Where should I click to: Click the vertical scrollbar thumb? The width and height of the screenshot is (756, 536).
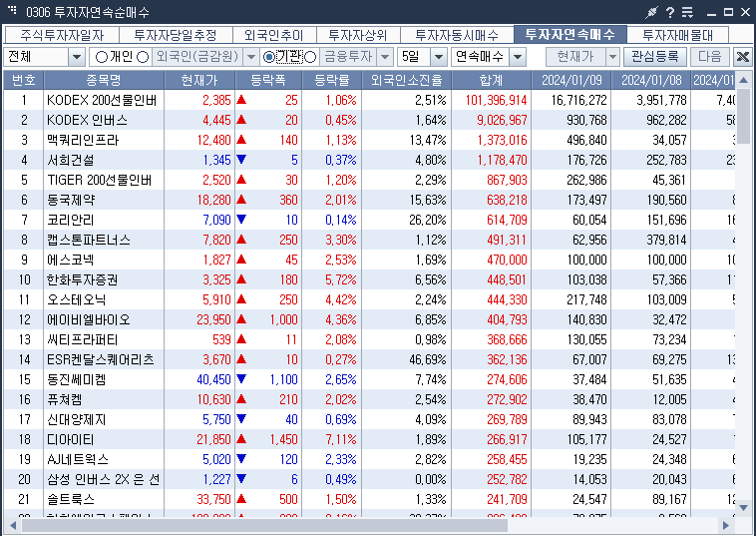click(744, 114)
